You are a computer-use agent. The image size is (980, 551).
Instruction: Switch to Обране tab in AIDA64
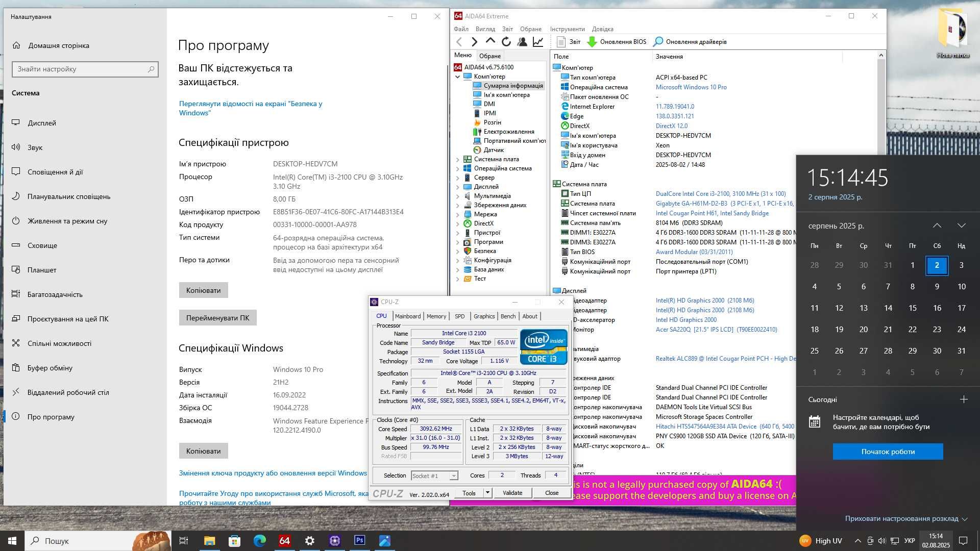pos(490,56)
